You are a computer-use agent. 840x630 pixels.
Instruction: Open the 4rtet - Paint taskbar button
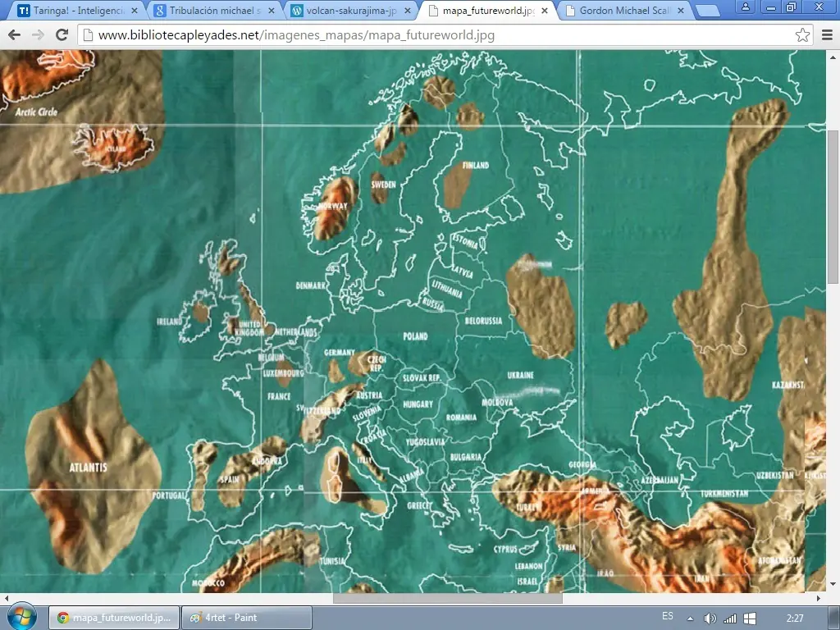coord(247,618)
